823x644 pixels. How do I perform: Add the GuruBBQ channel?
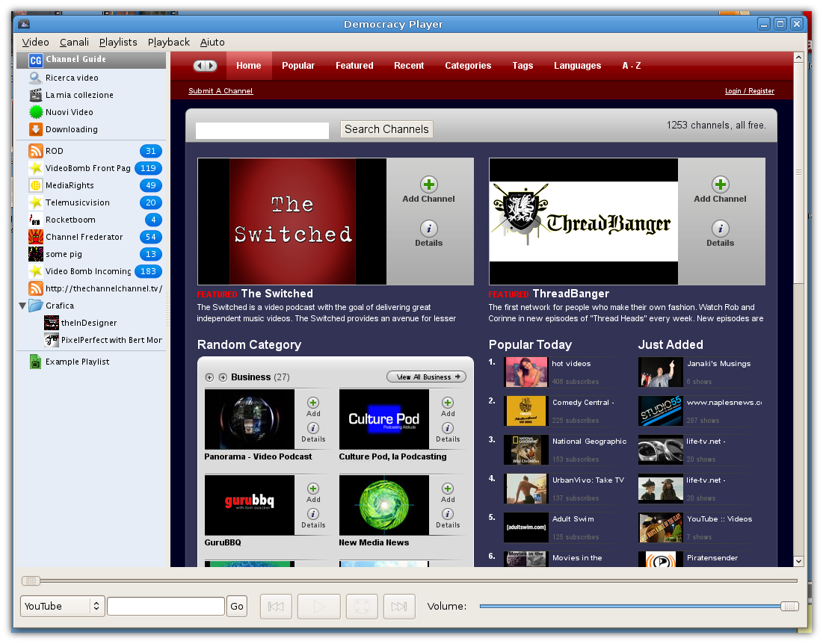313,489
